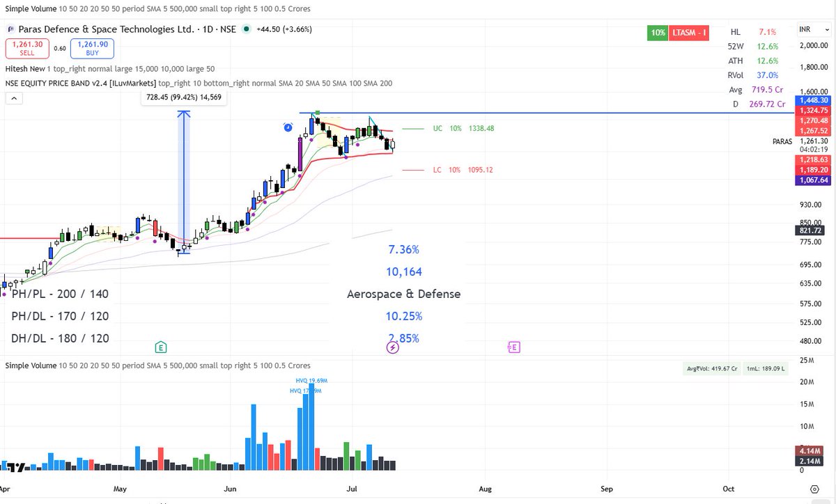The width and height of the screenshot is (836, 504).
Task: Click the green E earnings marker
Action: coord(161,346)
